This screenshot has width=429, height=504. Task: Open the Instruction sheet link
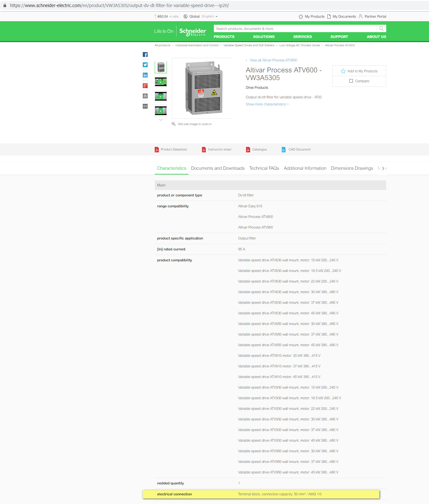[x=220, y=149]
